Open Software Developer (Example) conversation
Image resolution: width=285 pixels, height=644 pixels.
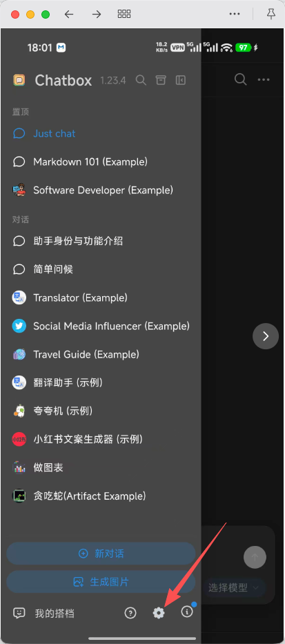coord(101,190)
